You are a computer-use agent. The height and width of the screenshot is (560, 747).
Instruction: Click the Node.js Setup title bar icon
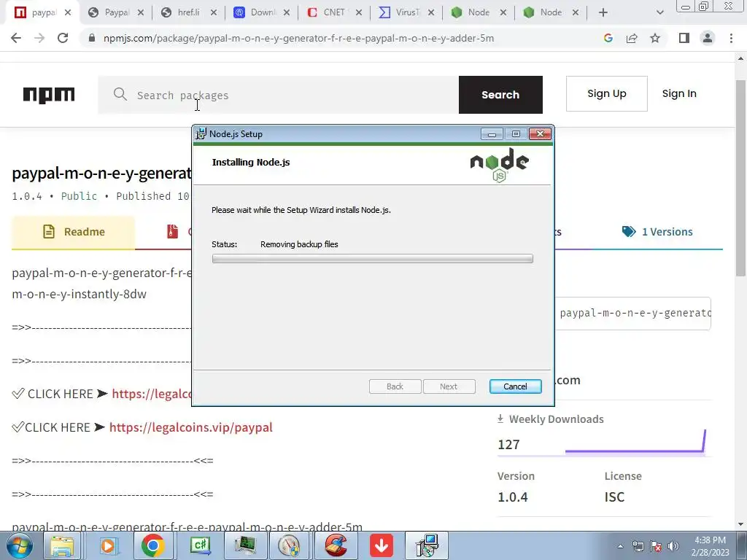[x=201, y=134]
